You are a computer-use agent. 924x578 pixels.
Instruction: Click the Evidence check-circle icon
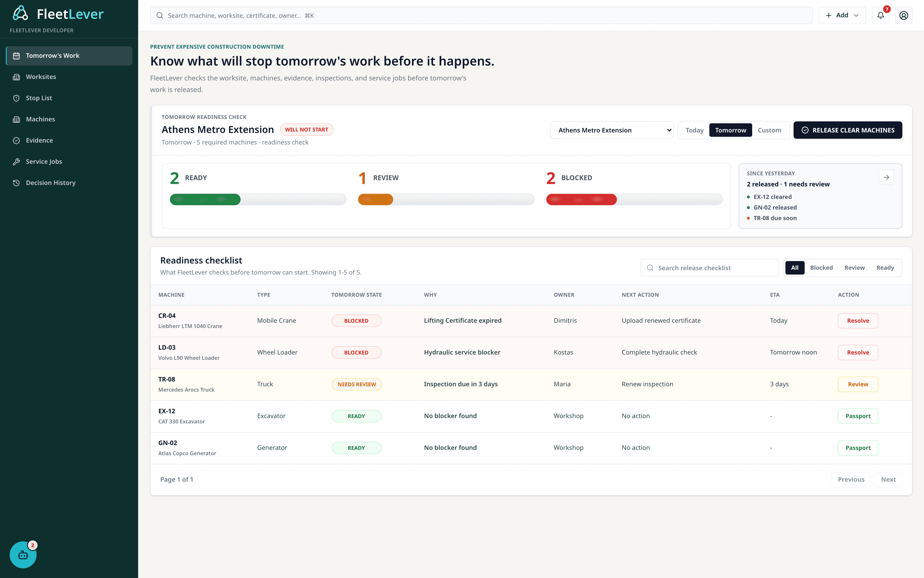(16, 141)
